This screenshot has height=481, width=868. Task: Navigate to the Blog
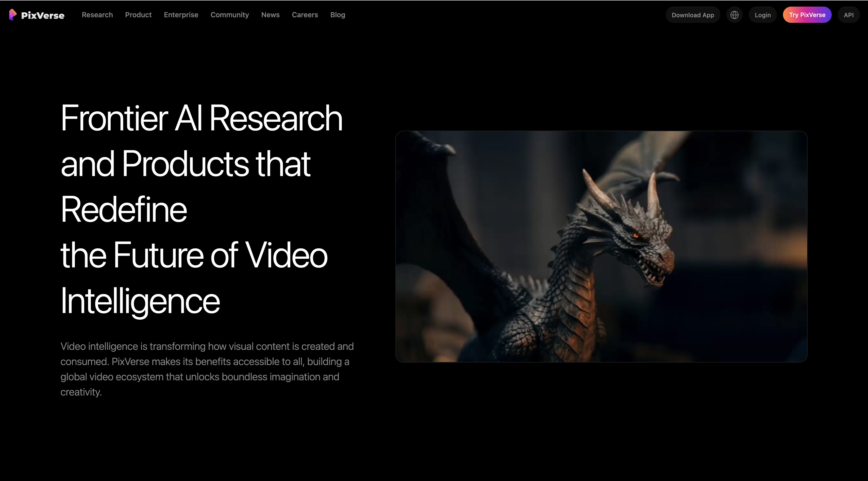[x=338, y=15]
